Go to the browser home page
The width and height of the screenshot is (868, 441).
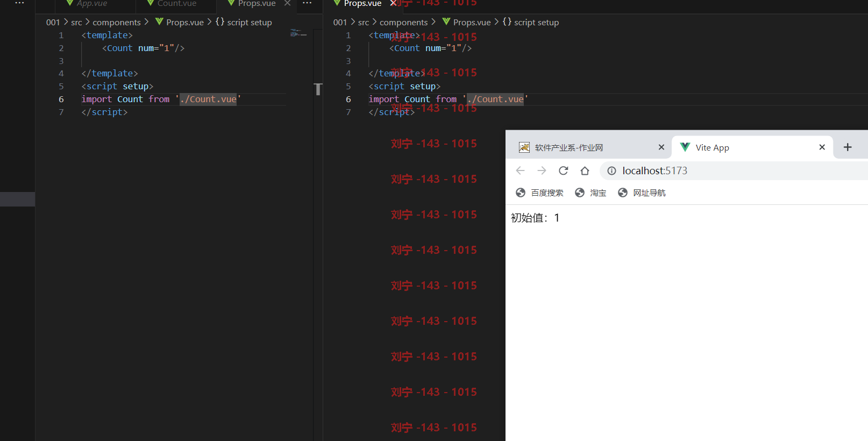[x=585, y=170]
